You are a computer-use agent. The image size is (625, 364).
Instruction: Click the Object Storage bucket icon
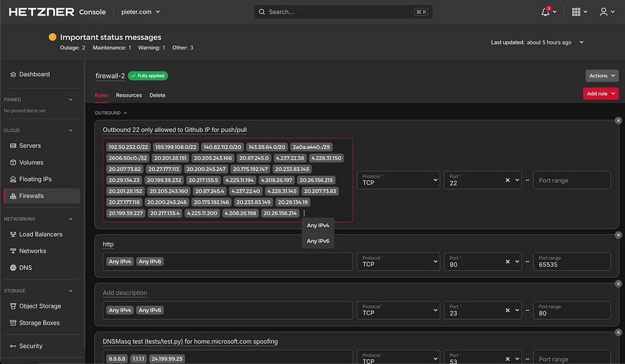(13, 307)
